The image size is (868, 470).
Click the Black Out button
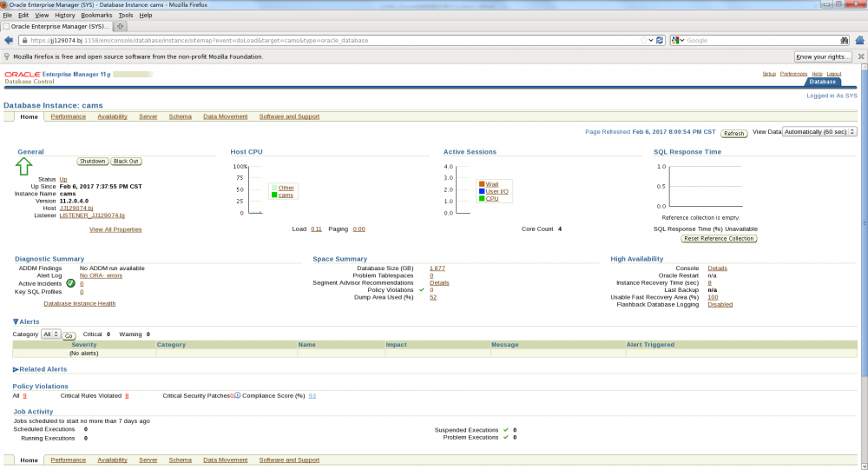126,162
